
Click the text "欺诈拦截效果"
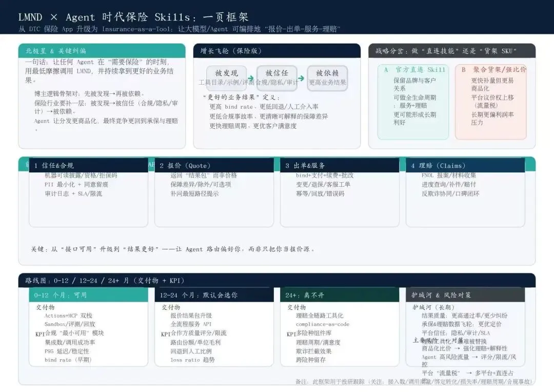coord(314,351)
